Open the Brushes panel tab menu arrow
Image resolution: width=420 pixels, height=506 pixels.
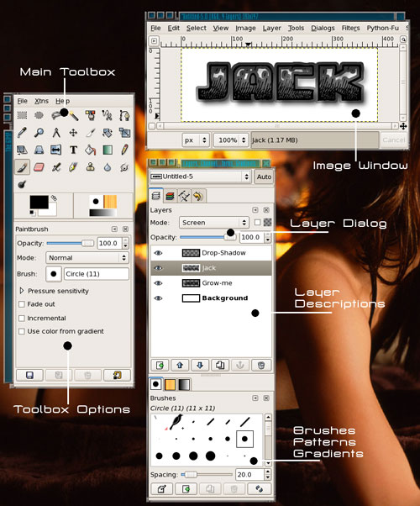[255, 398]
